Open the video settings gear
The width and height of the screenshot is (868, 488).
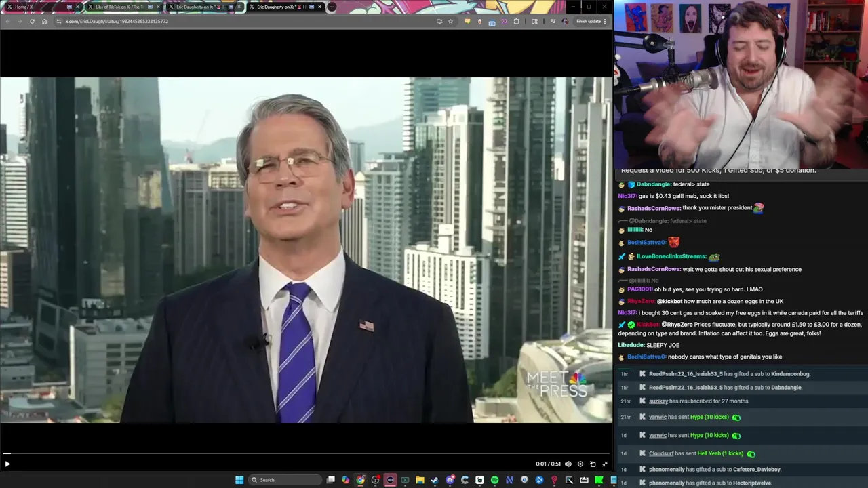pyautogui.click(x=580, y=464)
